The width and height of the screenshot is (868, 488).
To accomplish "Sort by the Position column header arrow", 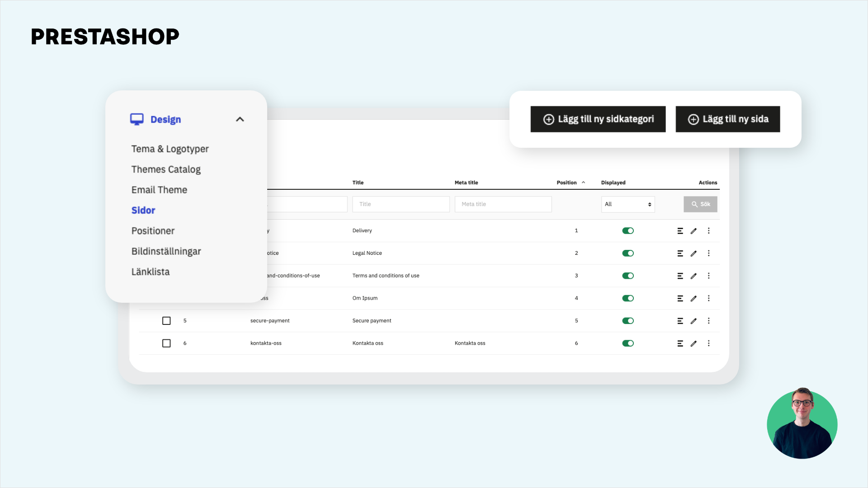I will click(583, 183).
